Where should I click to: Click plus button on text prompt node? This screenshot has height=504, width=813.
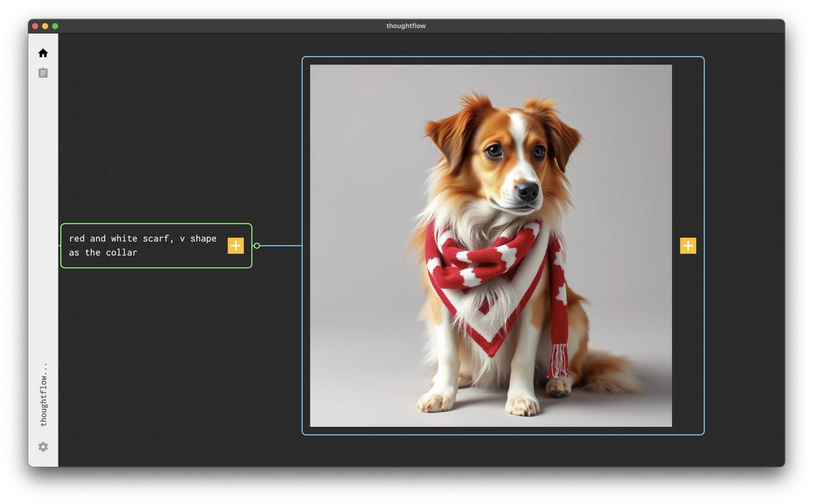236,246
